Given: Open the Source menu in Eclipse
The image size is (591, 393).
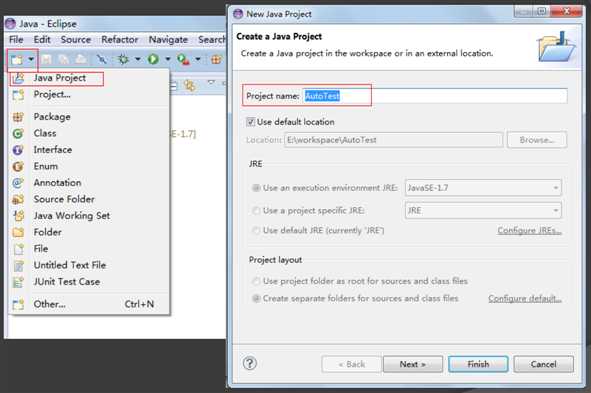Looking at the screenshot, I should [x=76, y=40].
